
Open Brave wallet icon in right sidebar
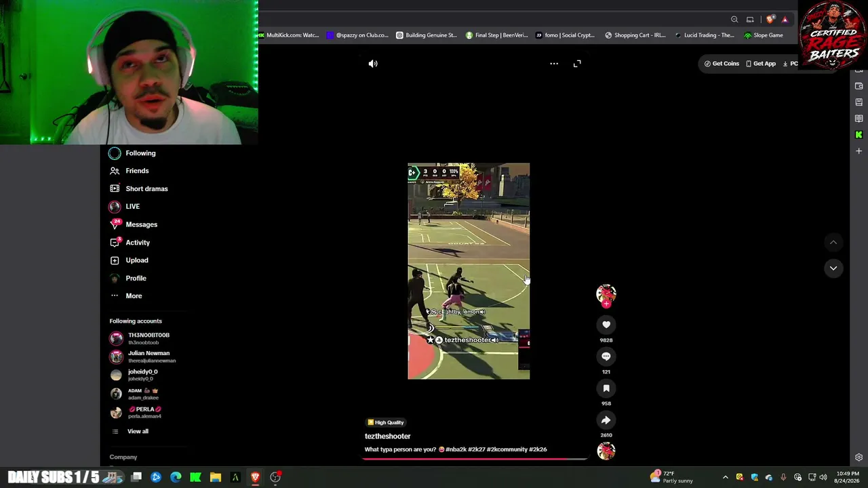coord(859,86)
